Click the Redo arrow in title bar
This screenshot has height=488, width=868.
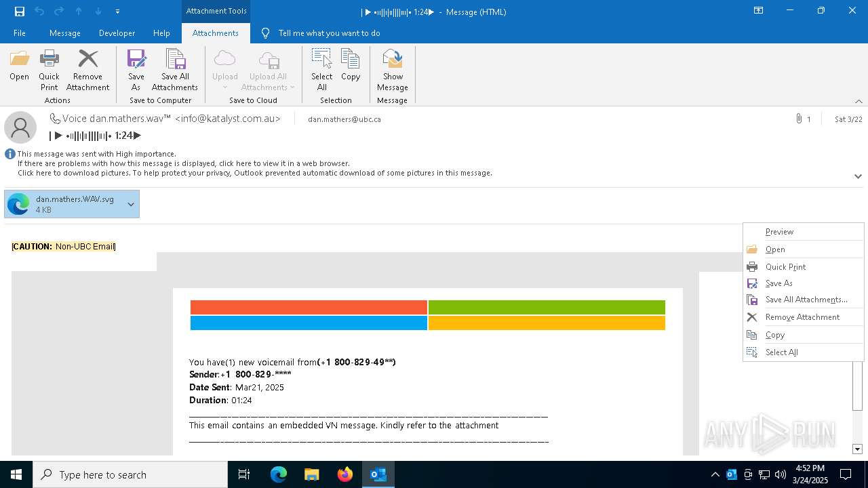click(59, 11)
